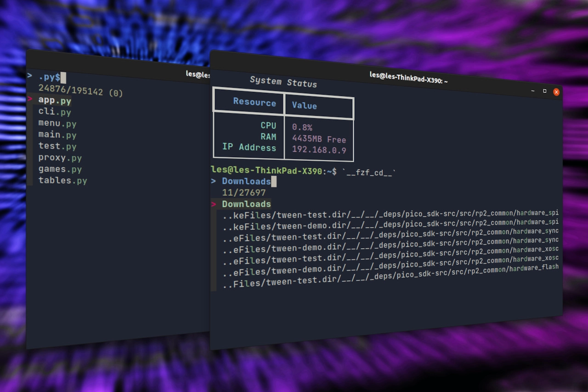The height and width of the screenshot is (392, 588).
Task: Focus the .py$ search query in back terminal
Action: (x=49, y=77)
